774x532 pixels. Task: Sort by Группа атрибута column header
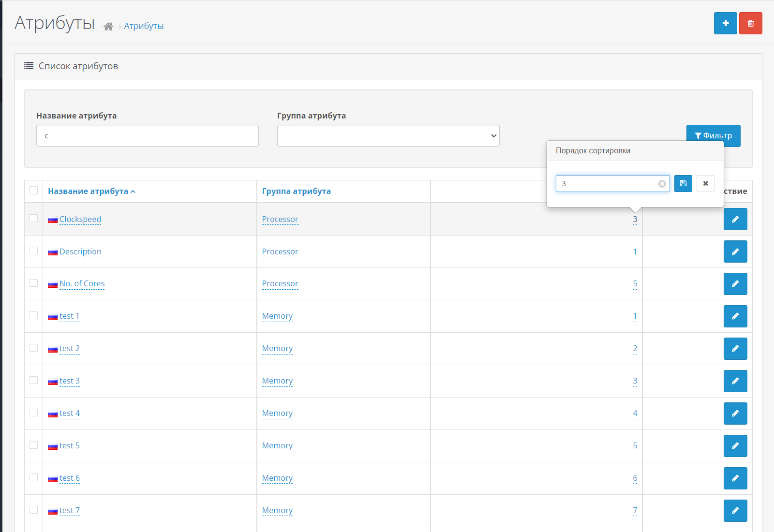(297, 191)
